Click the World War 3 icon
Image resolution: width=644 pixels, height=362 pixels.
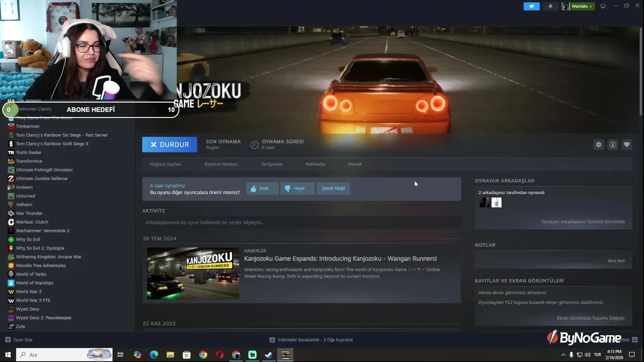pyautogui.click(x=11, y=292)
